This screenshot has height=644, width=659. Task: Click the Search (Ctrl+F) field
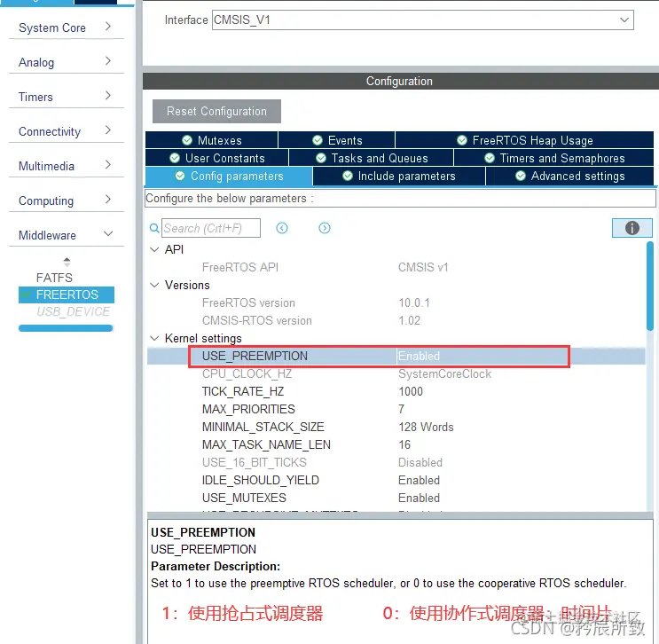click(x=211, y=228)
